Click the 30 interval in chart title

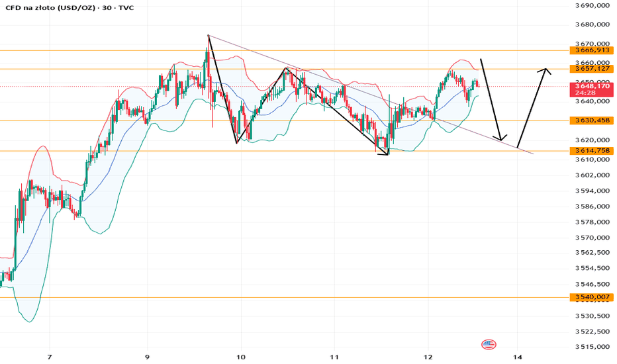pyautogui.click(x=106, y=7)
